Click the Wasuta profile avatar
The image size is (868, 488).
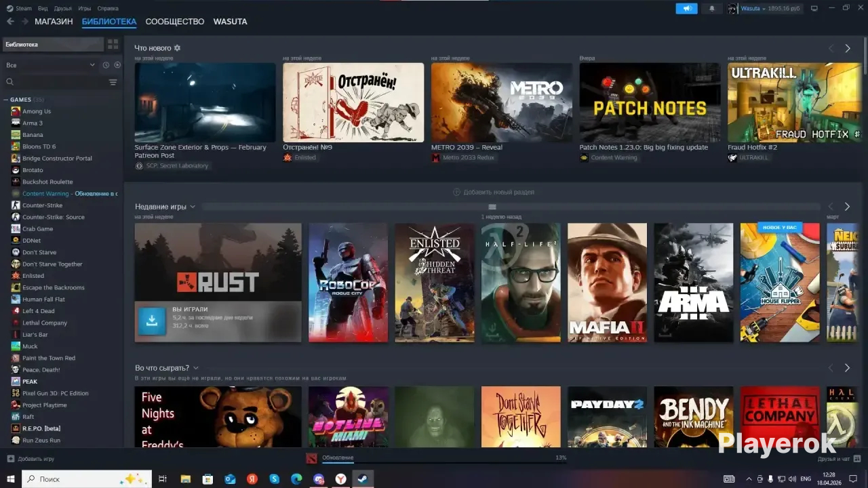(732, 9)
